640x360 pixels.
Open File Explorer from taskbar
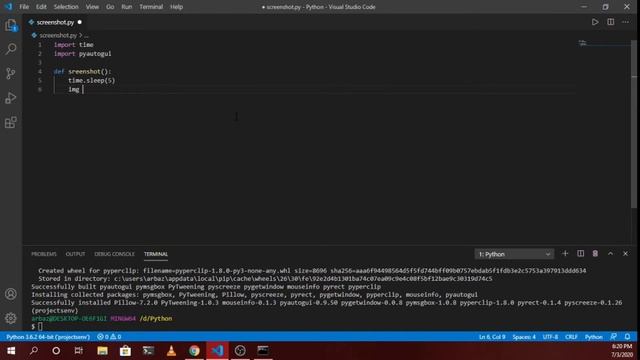click(x=102, y=351)
